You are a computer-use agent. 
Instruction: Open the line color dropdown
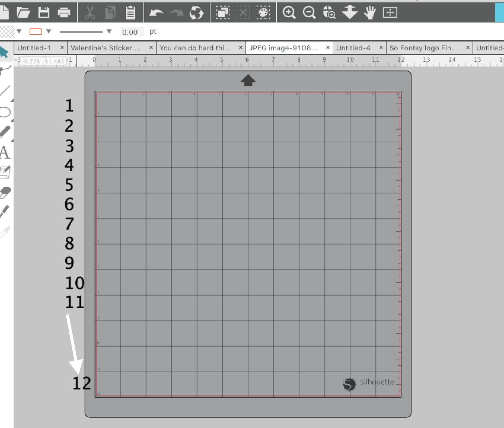[x=48, y=32]
